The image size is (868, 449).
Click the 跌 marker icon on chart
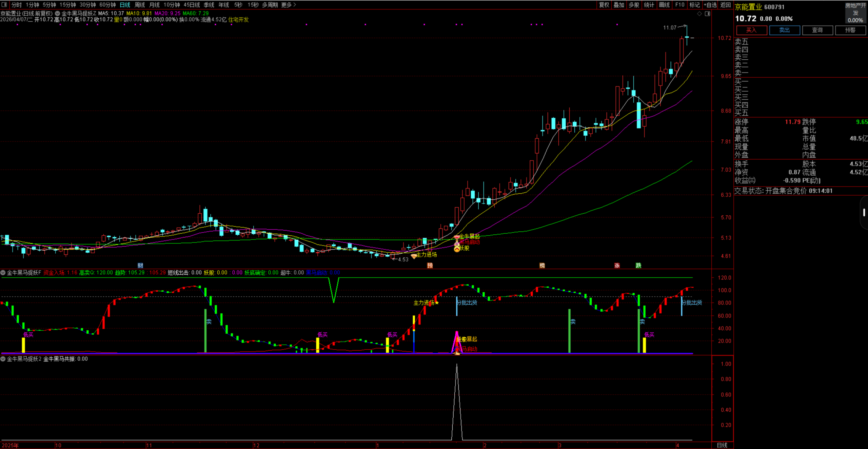(638, 265)
